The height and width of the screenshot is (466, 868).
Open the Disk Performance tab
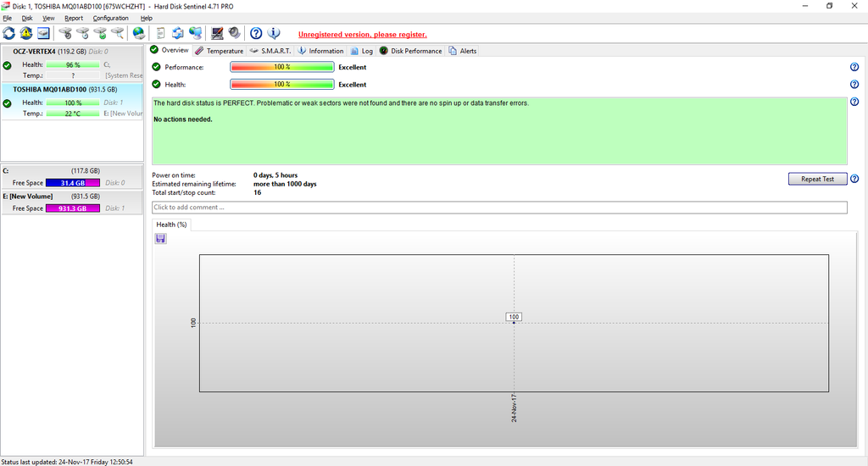[411, 51]
